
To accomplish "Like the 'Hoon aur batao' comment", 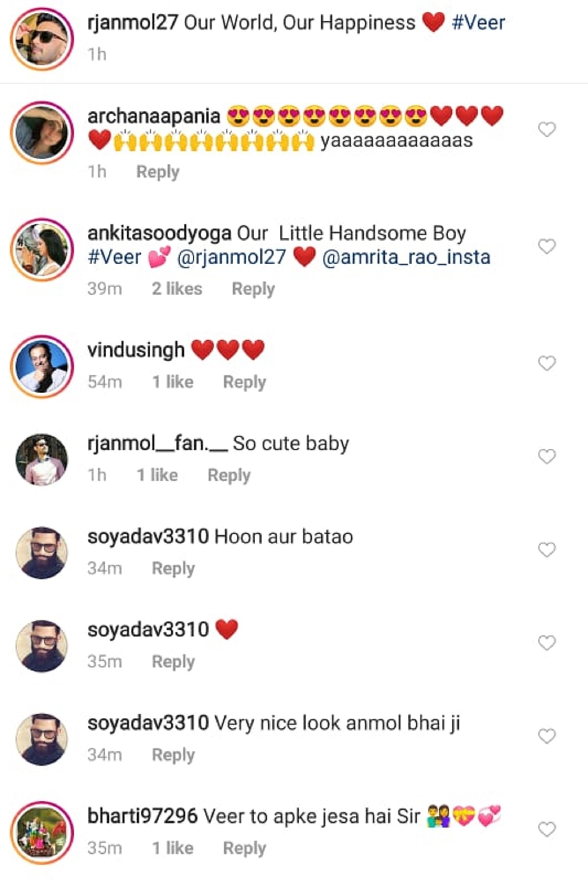I will click(546, 550).
